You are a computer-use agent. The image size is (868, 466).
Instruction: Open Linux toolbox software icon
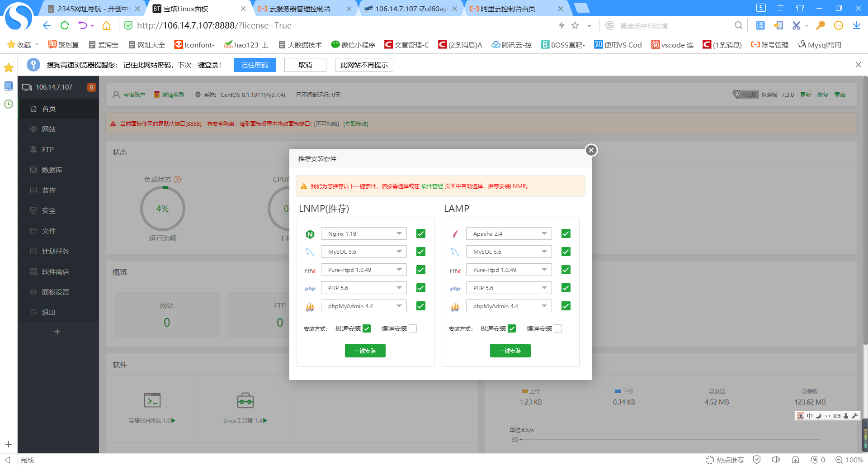245,400
